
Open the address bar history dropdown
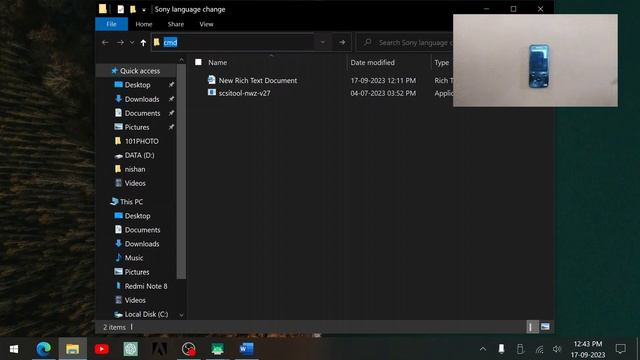click(323, 42)
